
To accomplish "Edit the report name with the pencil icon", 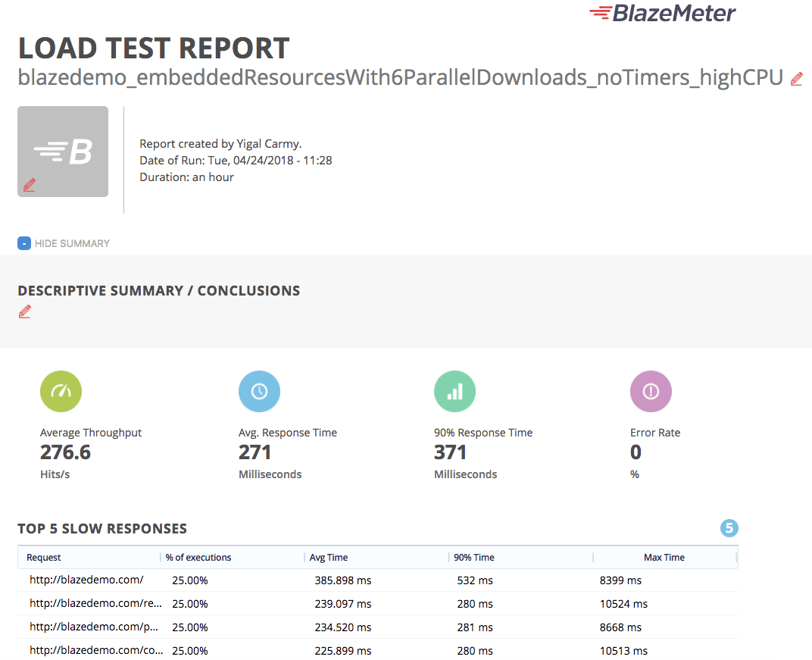I will [796, 79].
